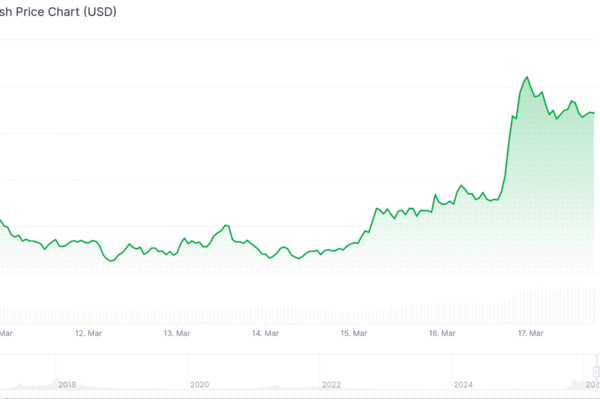Select the 13. Mar axis label

point(177,333)
